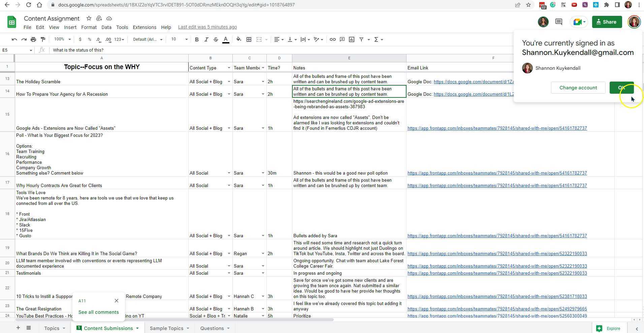Open comment history icon
The height and width of the screenshot is (333, 644).
(x=559, y=22)
